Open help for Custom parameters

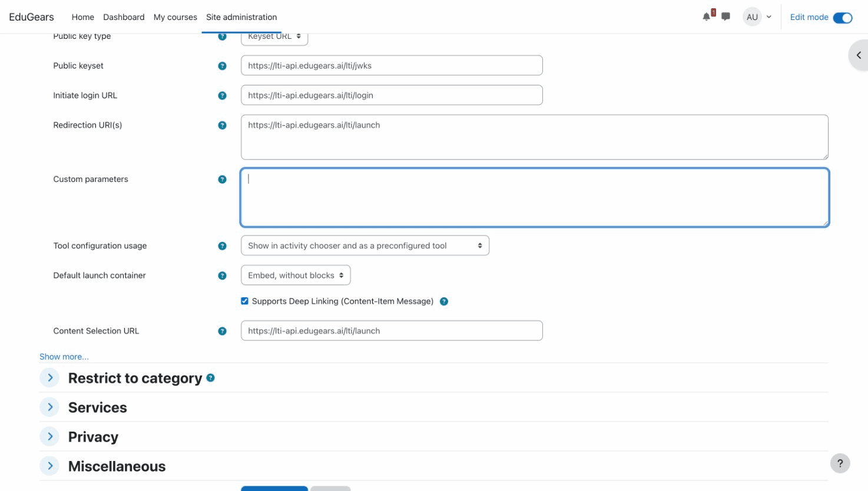coord(222,179)
